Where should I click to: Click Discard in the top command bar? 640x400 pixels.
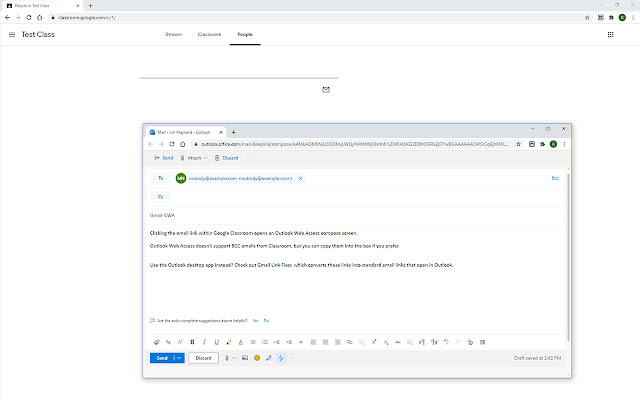point(227,158)
